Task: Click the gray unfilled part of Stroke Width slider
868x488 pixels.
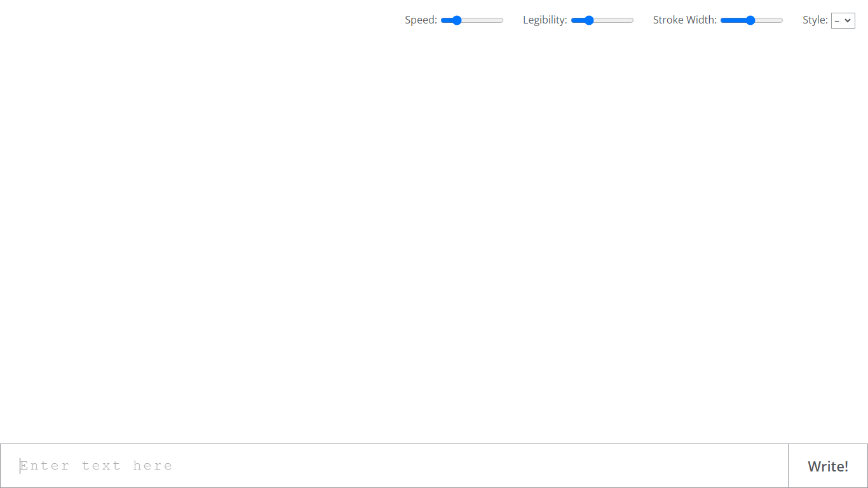Action: (x=770, y=20)
